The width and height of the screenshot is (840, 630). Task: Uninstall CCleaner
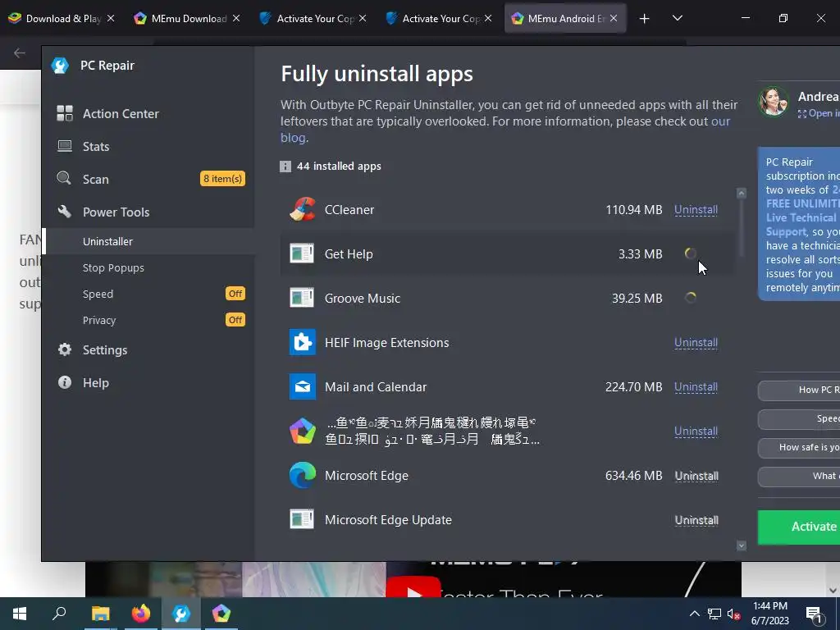click(x=696, y=209)
